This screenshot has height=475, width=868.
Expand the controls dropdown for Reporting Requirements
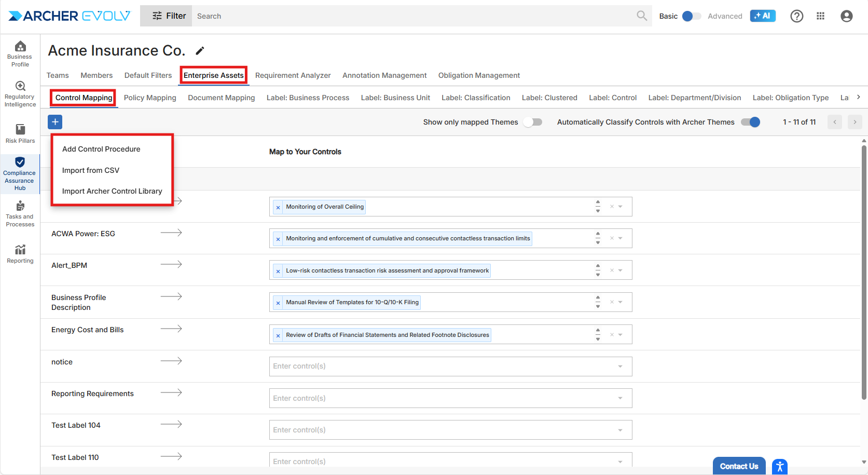(x=620, y=398)
